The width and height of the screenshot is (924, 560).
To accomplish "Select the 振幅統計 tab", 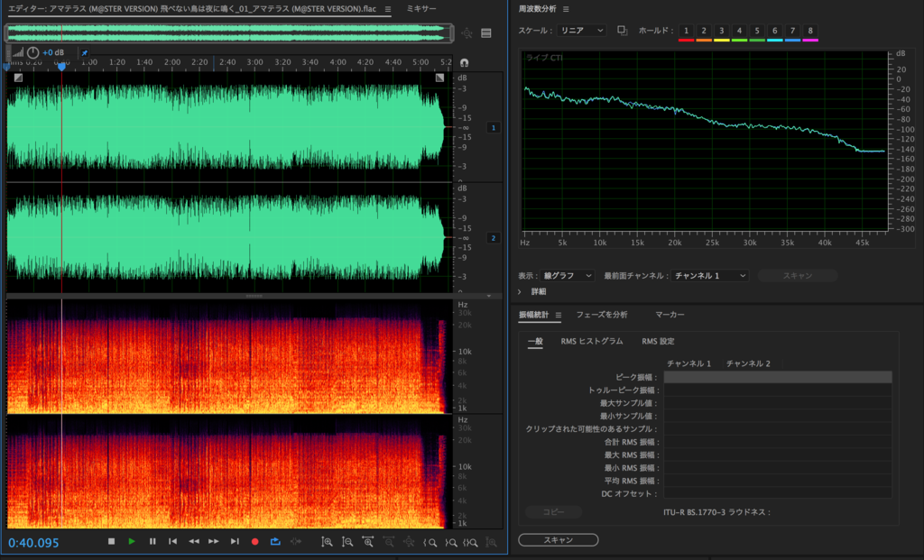I will (533, 315).
